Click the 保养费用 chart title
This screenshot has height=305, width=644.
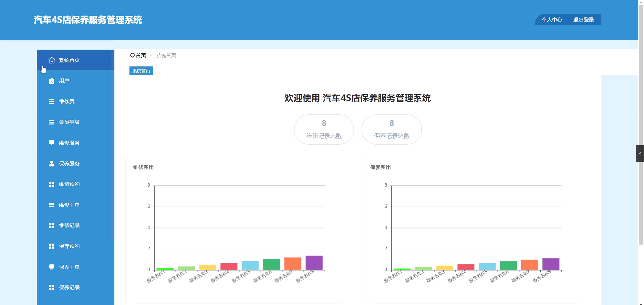click(380, 167)
